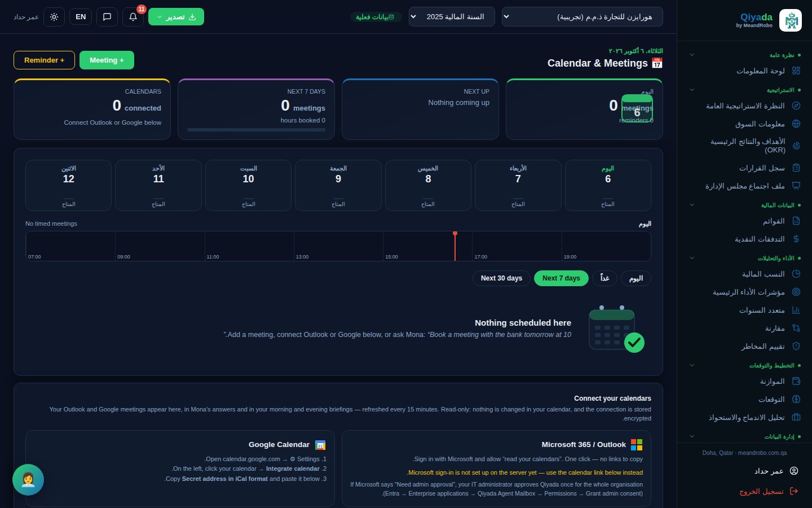
Task: Select the اليوم filter pill
Action: 636,278
